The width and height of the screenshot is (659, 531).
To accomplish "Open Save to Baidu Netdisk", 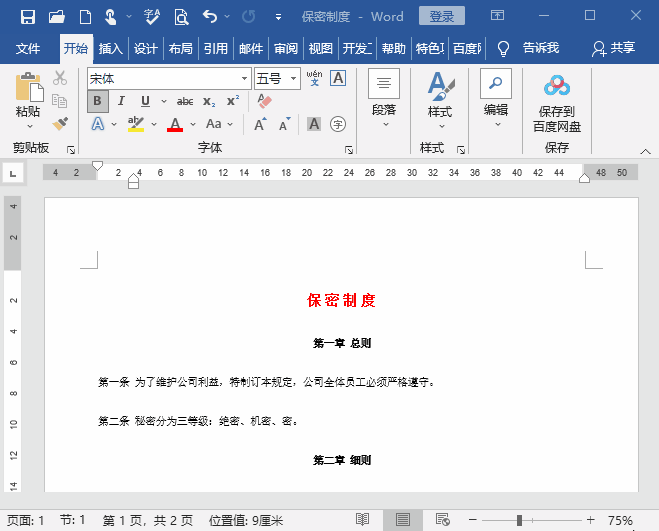I will click(x=557, y=103).
